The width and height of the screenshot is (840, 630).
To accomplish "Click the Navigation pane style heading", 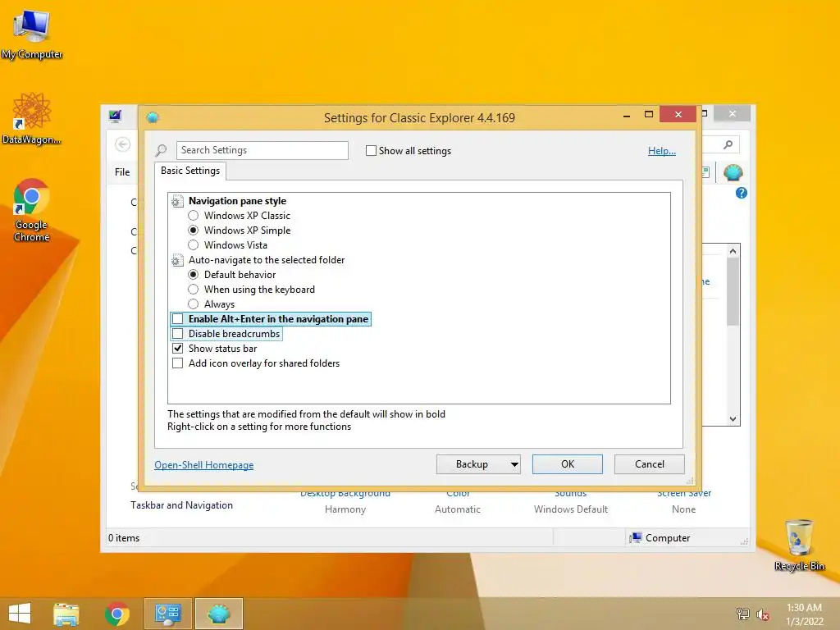I will coord(237,201).
